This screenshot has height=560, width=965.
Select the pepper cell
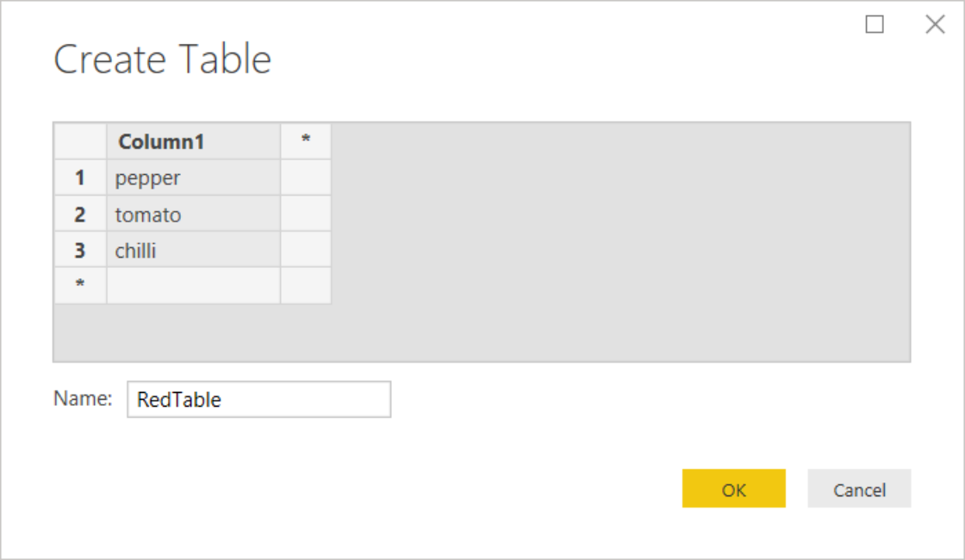(x=193, y=178)
